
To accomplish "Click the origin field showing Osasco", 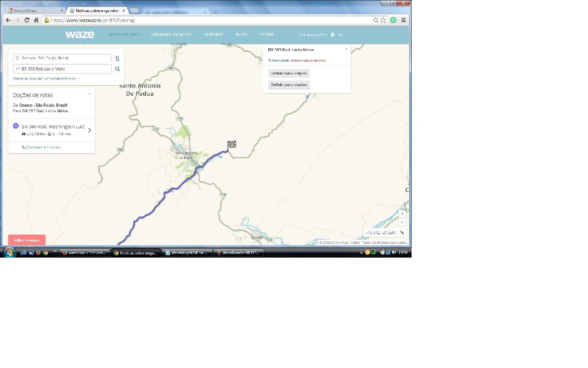I will [x=62, y=58].
